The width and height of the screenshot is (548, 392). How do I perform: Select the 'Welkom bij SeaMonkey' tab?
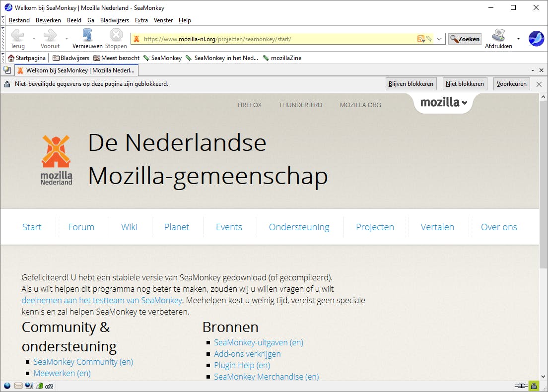tap(76, 70)
